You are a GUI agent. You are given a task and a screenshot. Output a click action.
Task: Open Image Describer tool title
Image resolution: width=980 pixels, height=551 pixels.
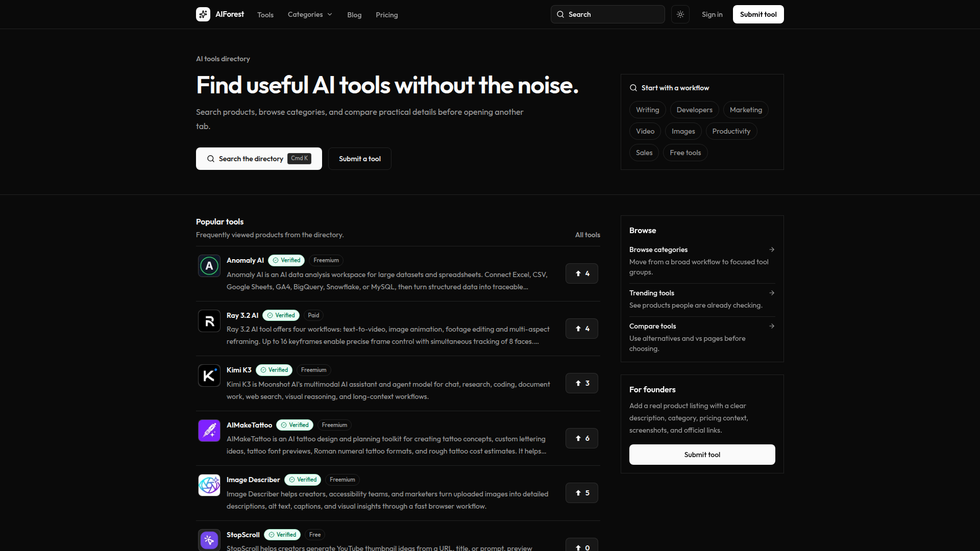pos(253,480)
